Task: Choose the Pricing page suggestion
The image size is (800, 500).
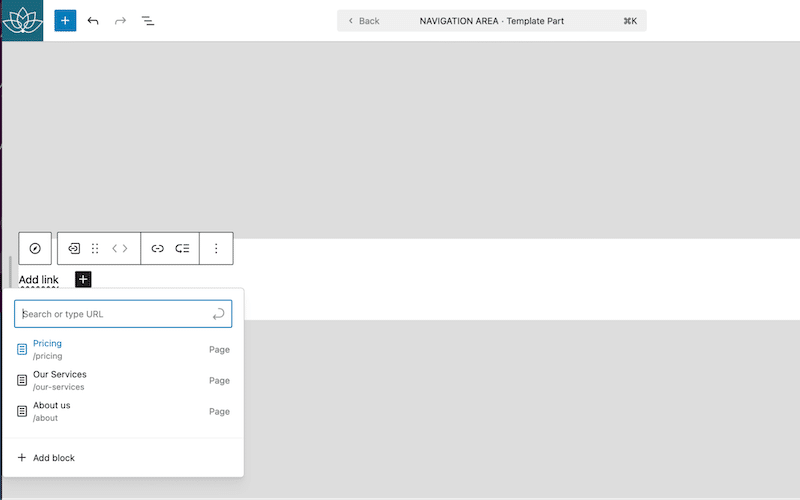Action: coord(123,349)
